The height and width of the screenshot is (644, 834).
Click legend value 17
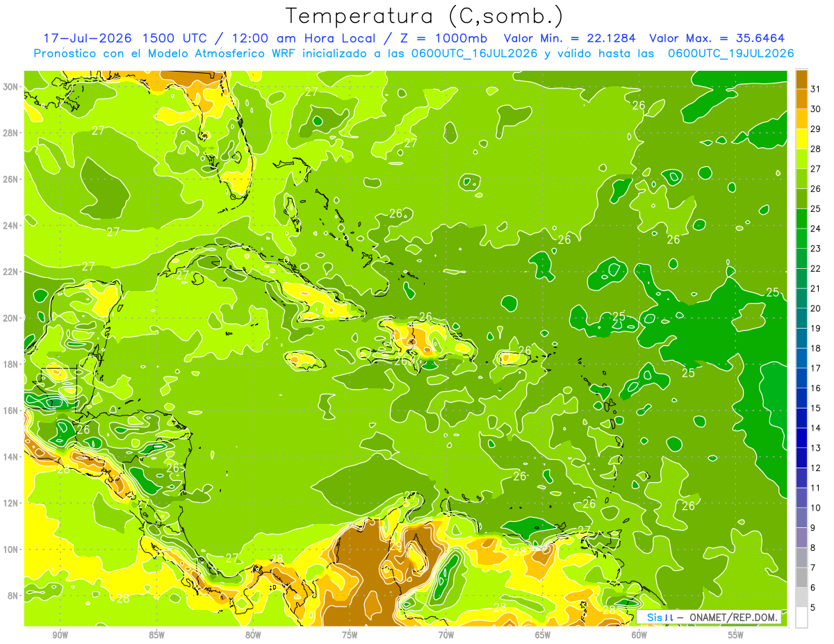816,368
